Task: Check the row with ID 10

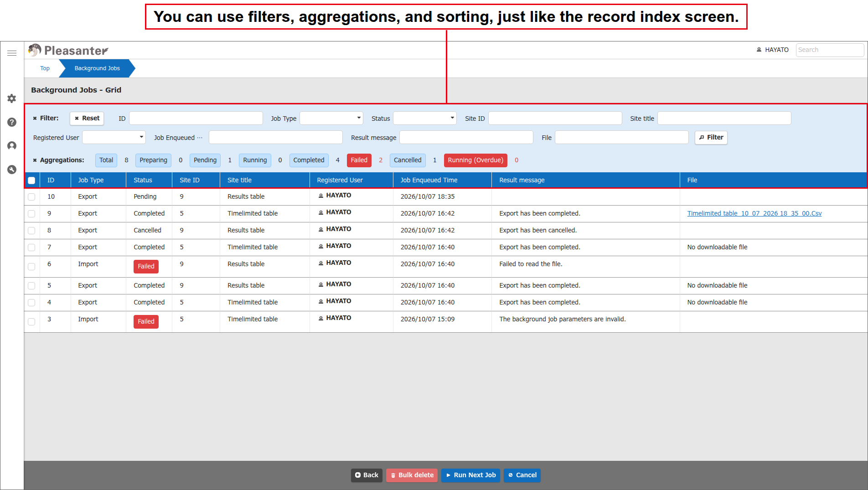Action: [31, 197]
